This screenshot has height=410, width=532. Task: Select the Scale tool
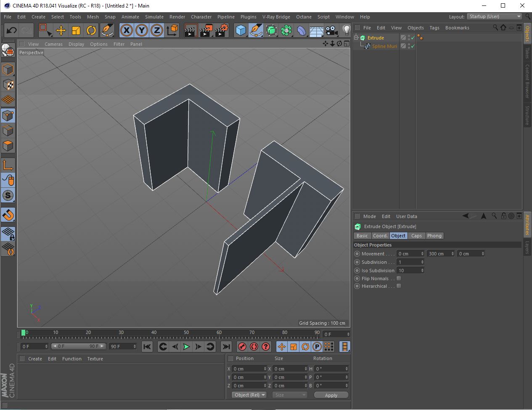76,30
